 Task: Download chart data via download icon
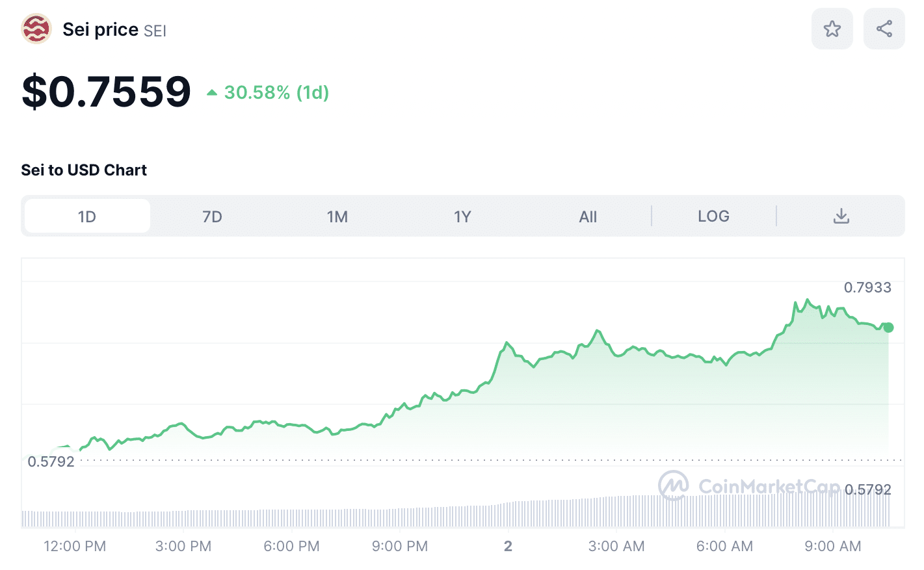coord(841,216)
